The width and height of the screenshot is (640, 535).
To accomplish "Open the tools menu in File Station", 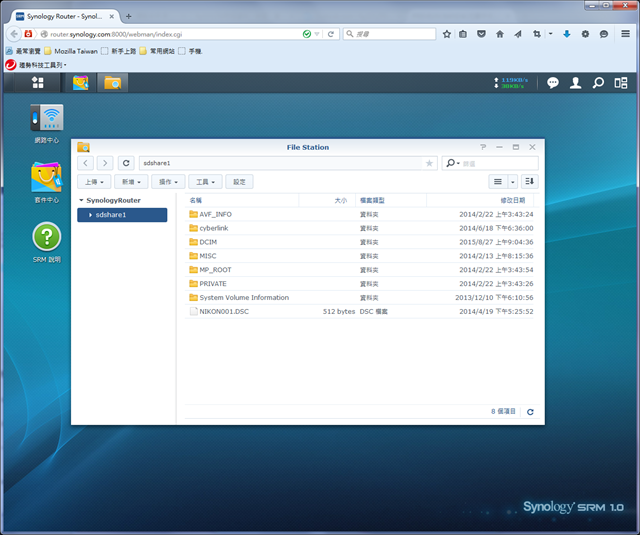I will coord(205,182).
